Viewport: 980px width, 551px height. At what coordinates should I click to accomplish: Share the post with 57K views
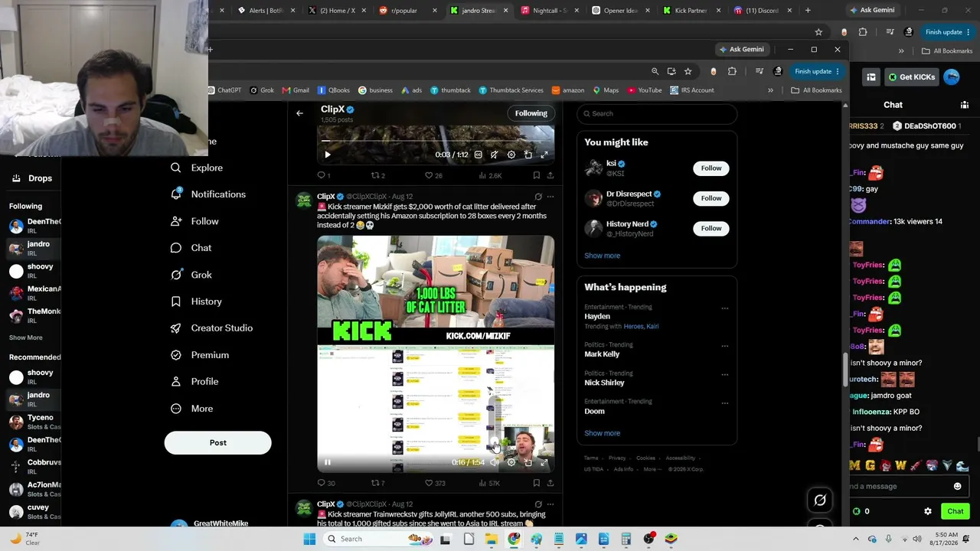coord(550,483)
